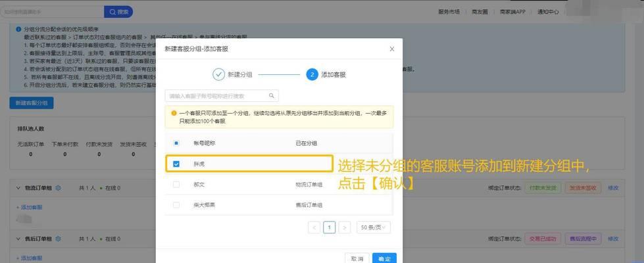Click the 郝文 account name
Viewport: 644px width, 263px height.
tap(199, 185)
